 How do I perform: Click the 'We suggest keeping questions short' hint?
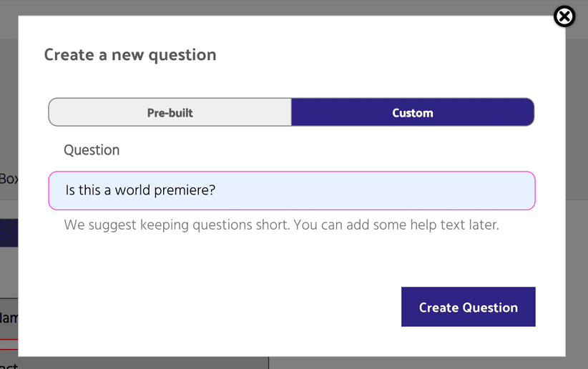(281, 225)
